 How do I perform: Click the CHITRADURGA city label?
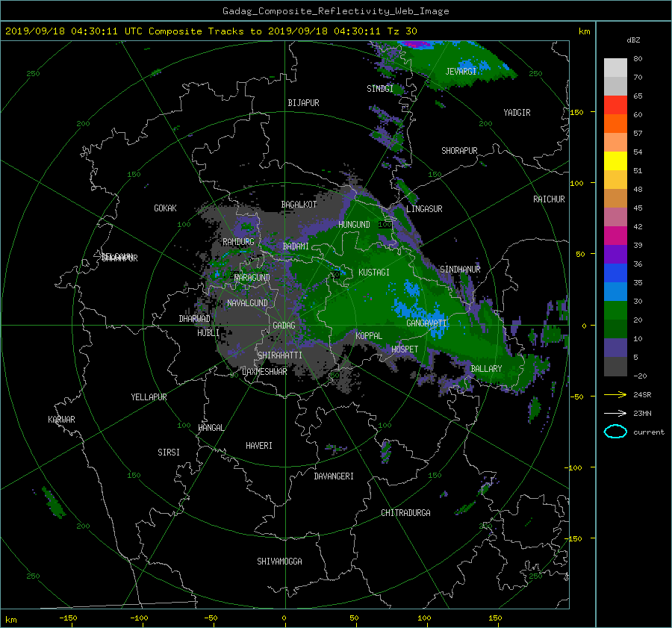pyautogui.click(x=406, y=513)
